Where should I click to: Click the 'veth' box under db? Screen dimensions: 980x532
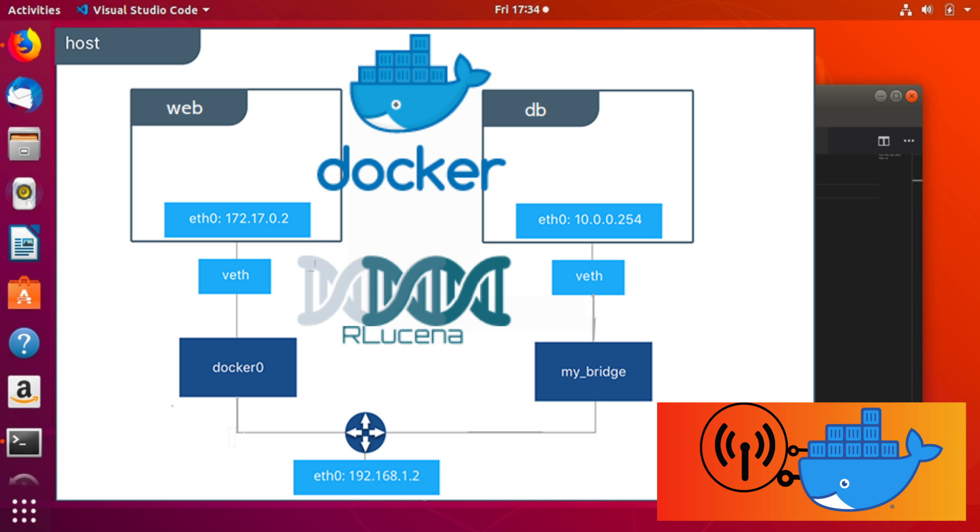588,277
